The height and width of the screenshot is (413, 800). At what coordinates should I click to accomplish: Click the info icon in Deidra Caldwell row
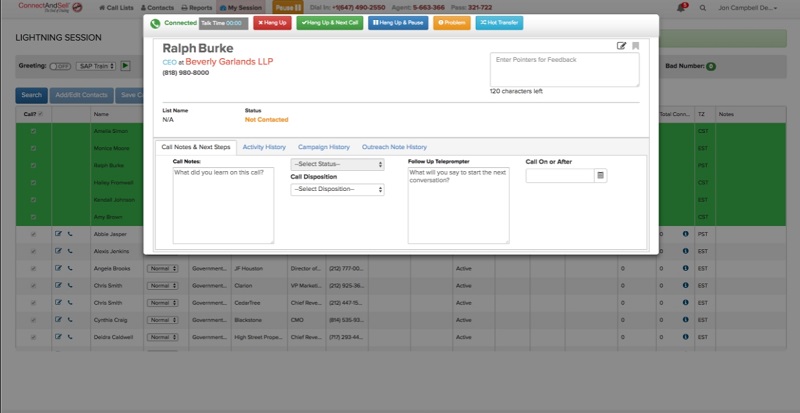685,337
